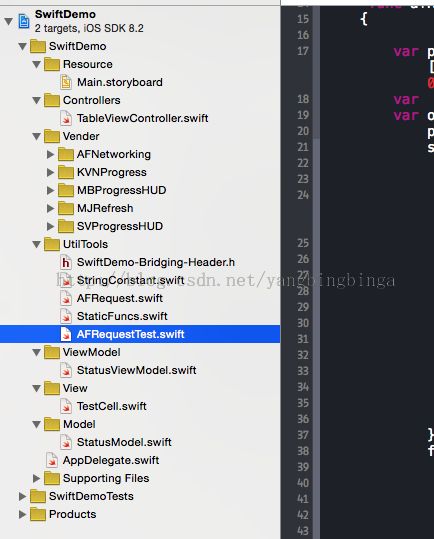Select the KVNProgress folder
This screenshot has width=434, height=539.
(111, 172)
